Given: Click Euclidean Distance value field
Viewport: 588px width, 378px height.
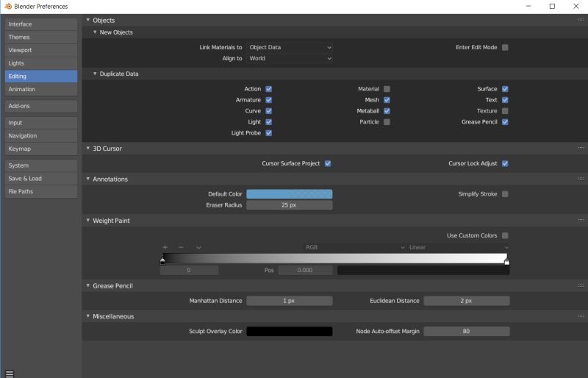Looking at the screenshot, I should pos(467,301).
